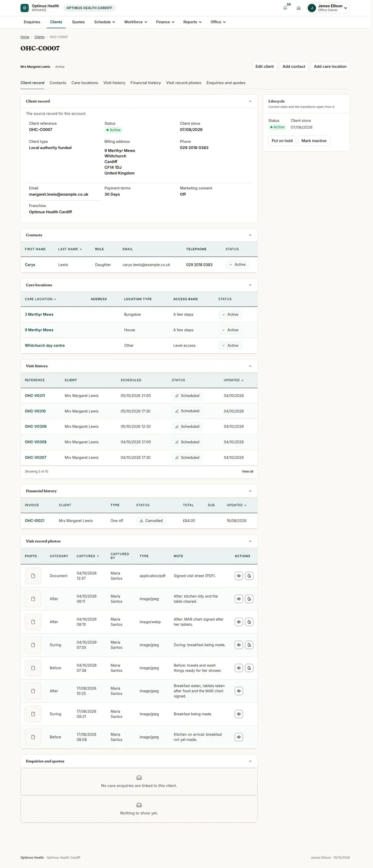373x868 pixels.
Task: Click the Edit client button
Action: tap(265, 67)
